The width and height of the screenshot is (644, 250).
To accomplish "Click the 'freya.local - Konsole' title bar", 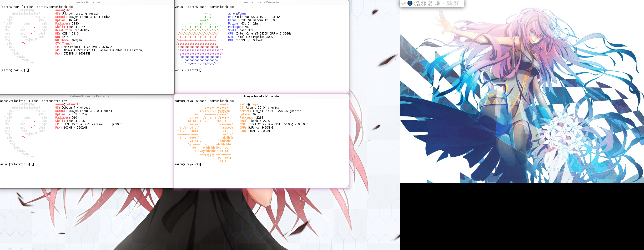I will click(261, 96).
